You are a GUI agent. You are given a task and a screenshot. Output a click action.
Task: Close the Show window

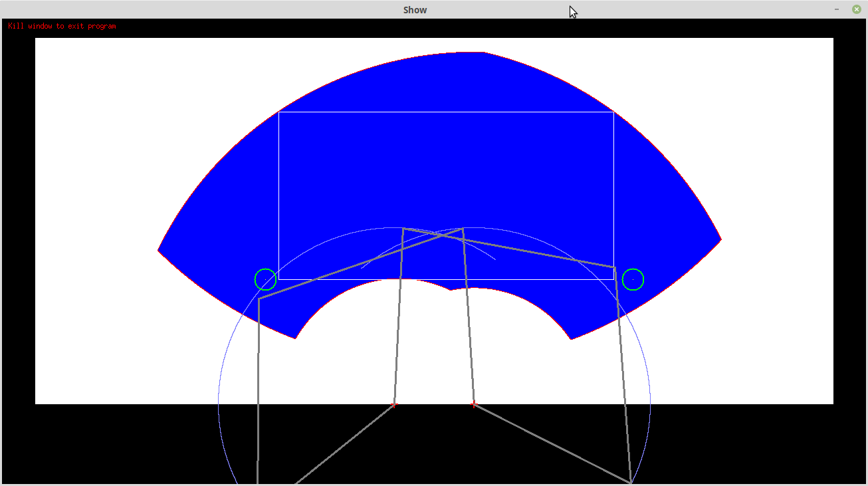click(857, 9)
